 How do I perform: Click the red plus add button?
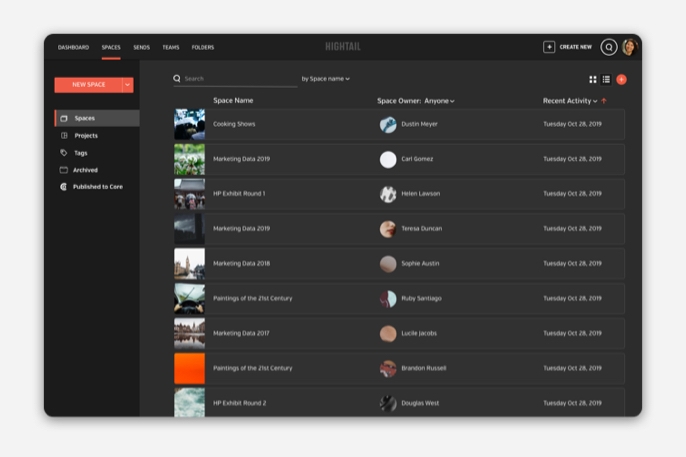coord(621,79)
